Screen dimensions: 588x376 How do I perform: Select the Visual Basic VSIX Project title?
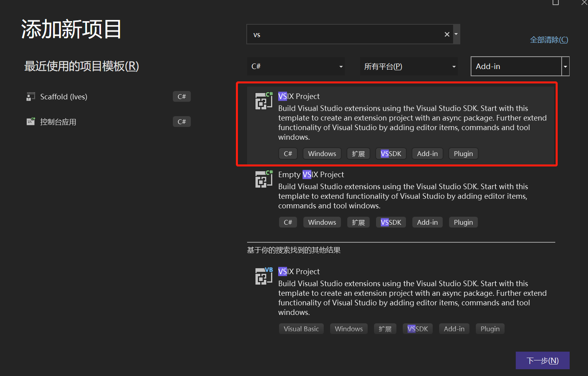tap(299, 271)
